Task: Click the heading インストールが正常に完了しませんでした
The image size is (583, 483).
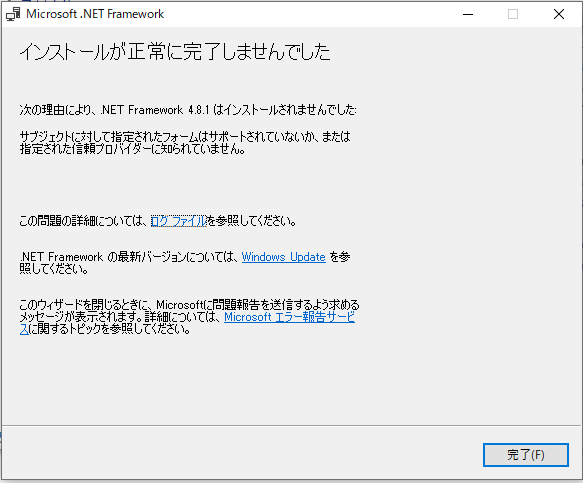Action: pos(175,51)
